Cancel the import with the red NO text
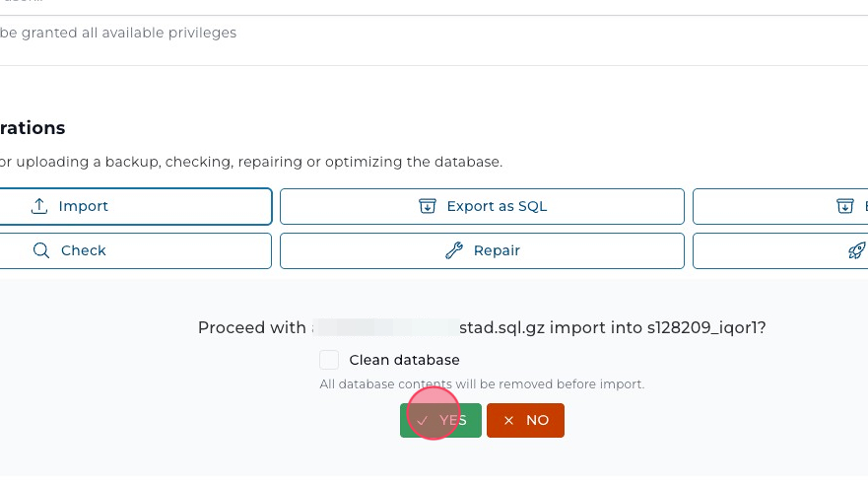 537,420
